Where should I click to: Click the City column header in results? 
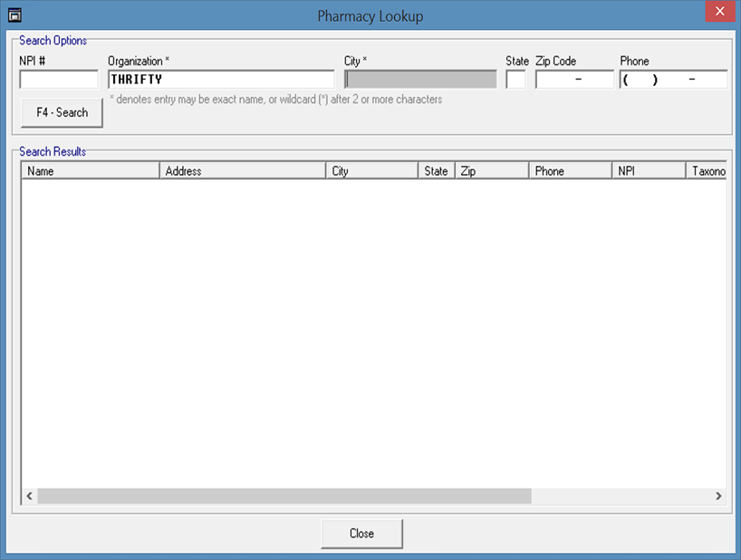tap(371, 171)
